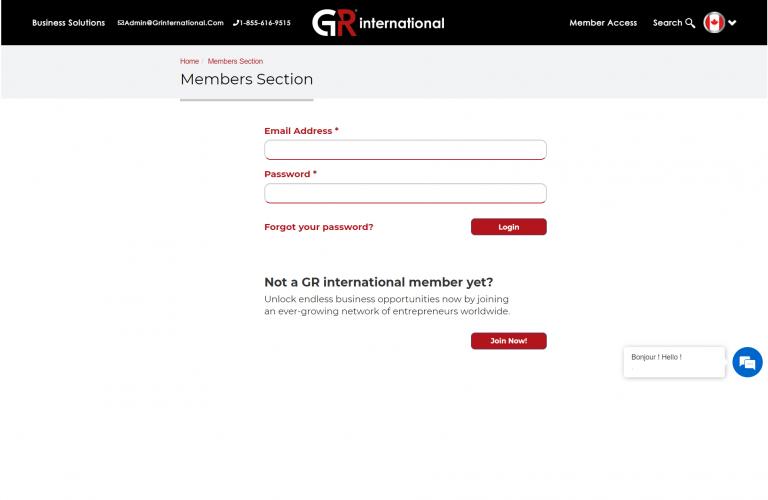Click the GR international logo
Image resolution: width=768 pixels, height=500 pixels.
coord(378,23)
